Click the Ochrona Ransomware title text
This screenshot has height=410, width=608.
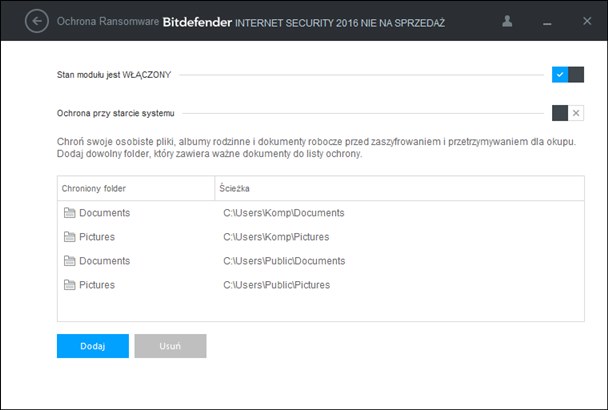coord(108,21)
